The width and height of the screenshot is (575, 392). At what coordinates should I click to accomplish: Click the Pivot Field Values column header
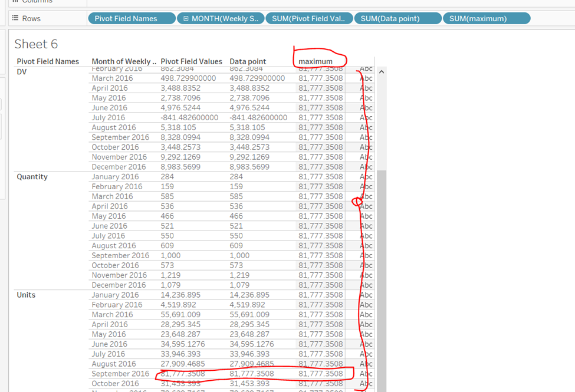[x=192, y=61]
